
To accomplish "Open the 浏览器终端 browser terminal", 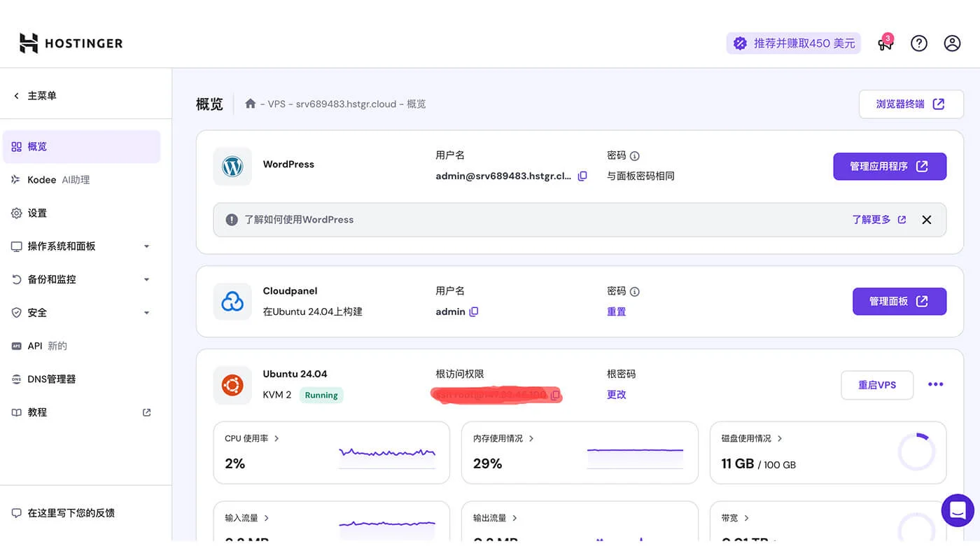I will [911, 104].
